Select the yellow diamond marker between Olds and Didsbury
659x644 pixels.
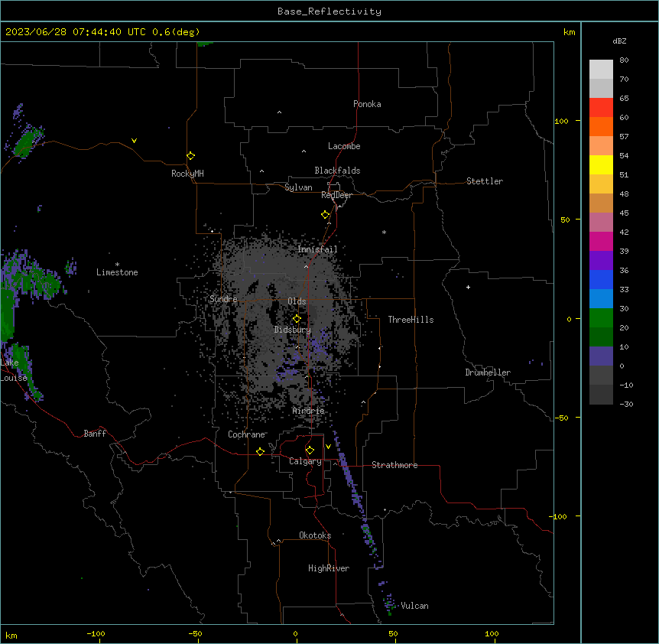(x=297, y=319)
